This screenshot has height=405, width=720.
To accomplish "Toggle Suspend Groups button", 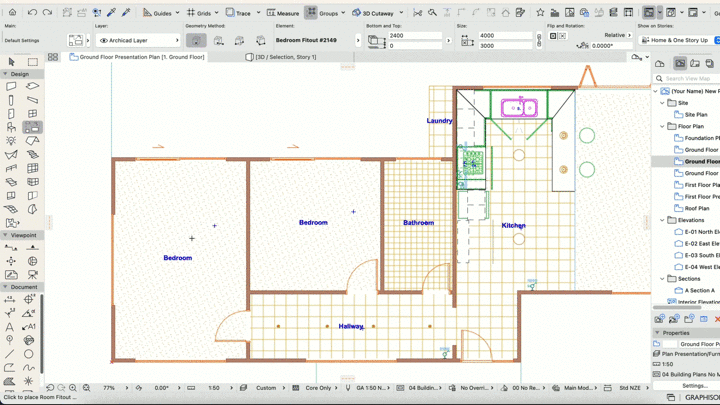I will (x=311, y=13).
